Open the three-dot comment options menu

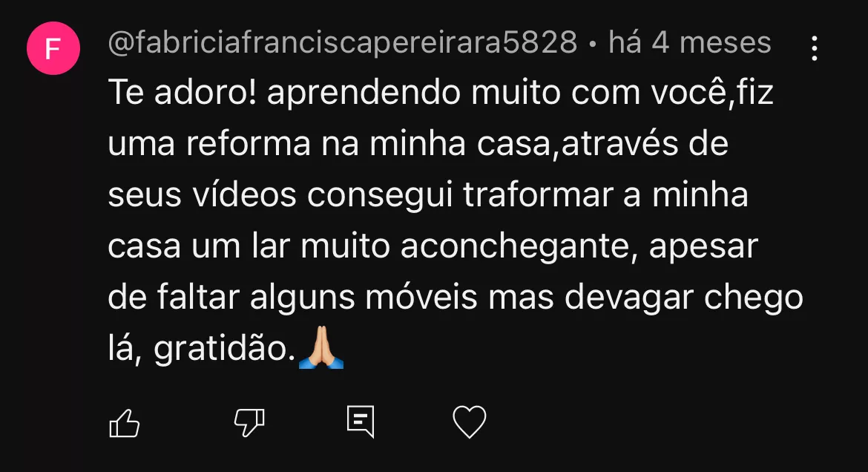(x=815, y=49)
